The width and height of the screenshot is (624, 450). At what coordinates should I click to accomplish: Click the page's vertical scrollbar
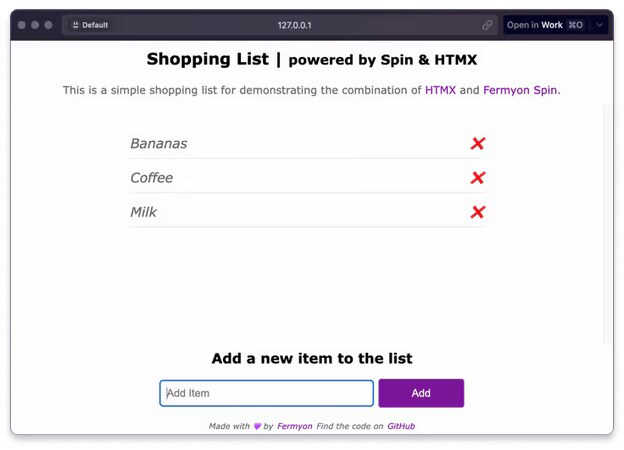click(x=606, y=220)
